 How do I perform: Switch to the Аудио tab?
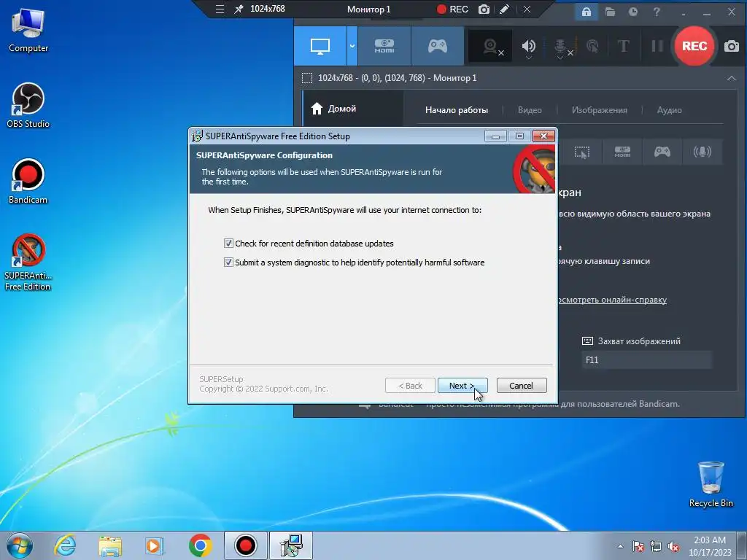tap(669, 110)
